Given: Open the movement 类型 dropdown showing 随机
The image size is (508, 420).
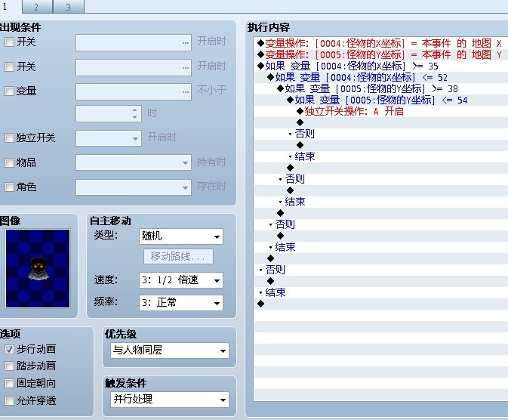Looking at the screenshot, I should click(x=180, y=236).
